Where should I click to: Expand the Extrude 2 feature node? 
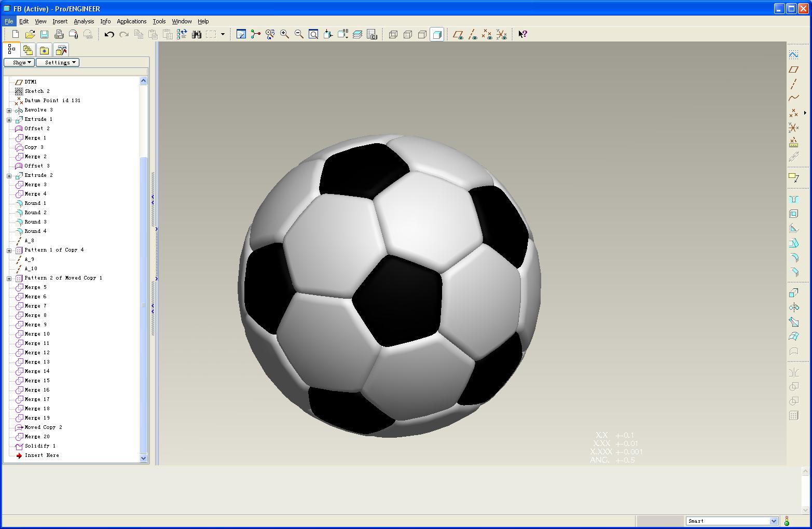tap(9, 175)
